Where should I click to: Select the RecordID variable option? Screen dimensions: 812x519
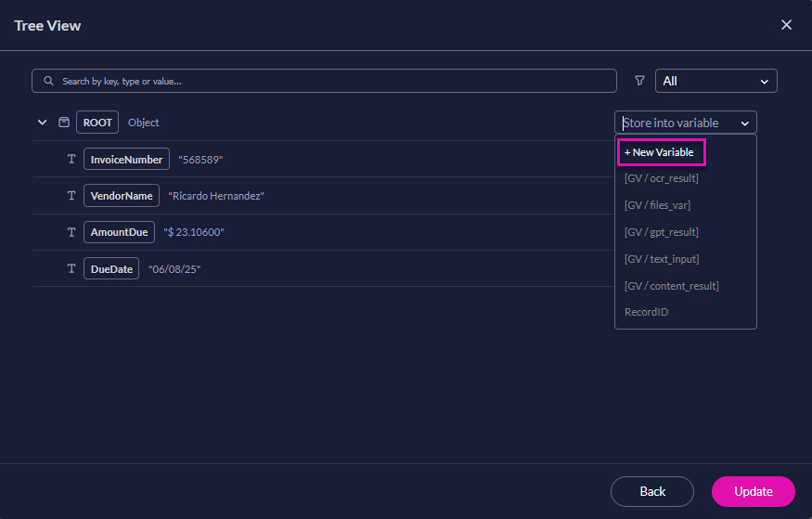[x=647, y=312]
